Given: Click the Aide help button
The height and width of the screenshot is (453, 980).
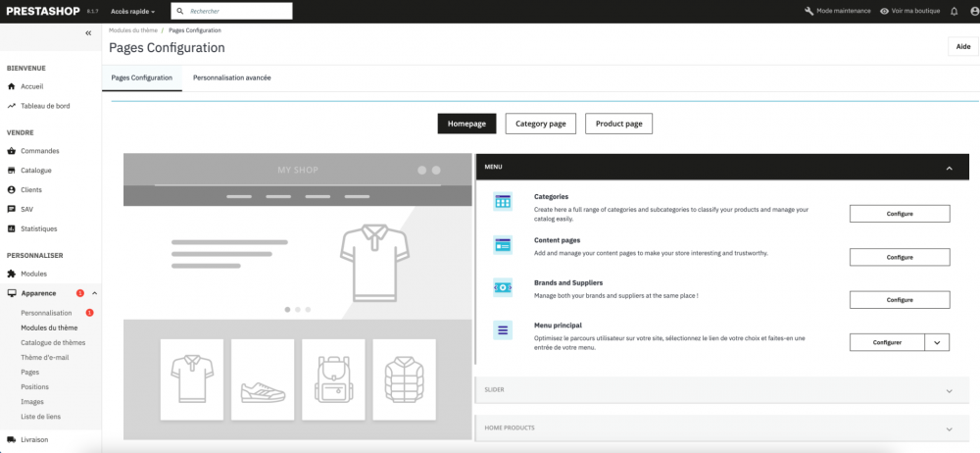Looking at the screenshot, I should point(963,47).
